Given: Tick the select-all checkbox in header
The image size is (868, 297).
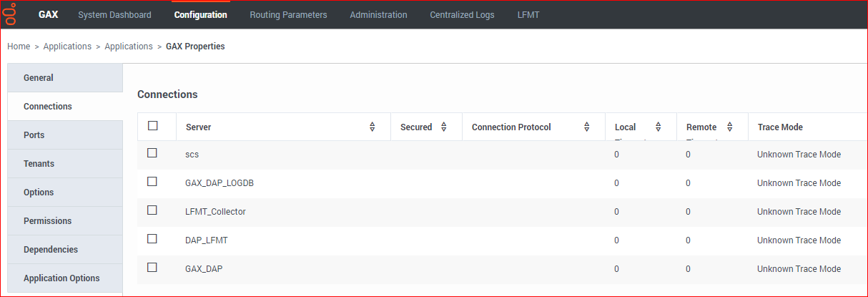Looking at the screenshot, I should (x=152, y=126).
